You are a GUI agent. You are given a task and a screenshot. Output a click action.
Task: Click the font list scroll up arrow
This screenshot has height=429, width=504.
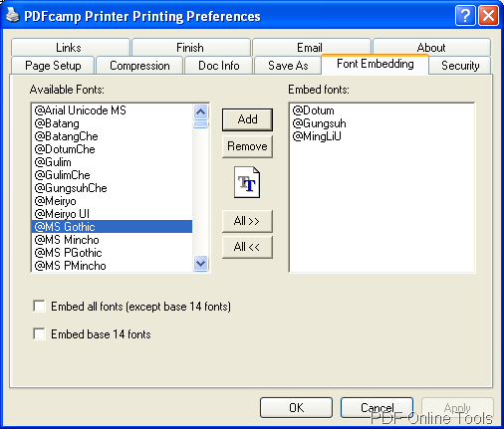[201, 112]
